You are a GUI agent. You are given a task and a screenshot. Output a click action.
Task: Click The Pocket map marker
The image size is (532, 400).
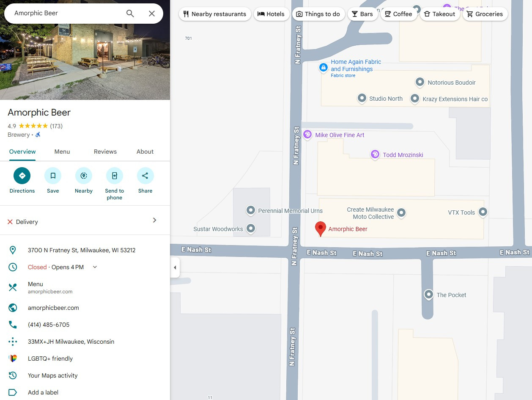(x=429, y=295)
